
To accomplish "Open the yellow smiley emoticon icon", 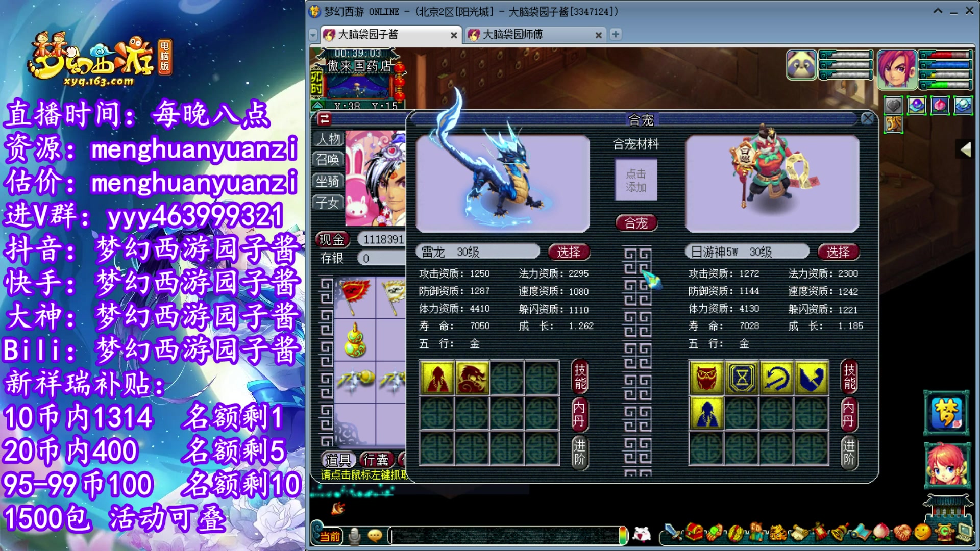I will 923,532.
